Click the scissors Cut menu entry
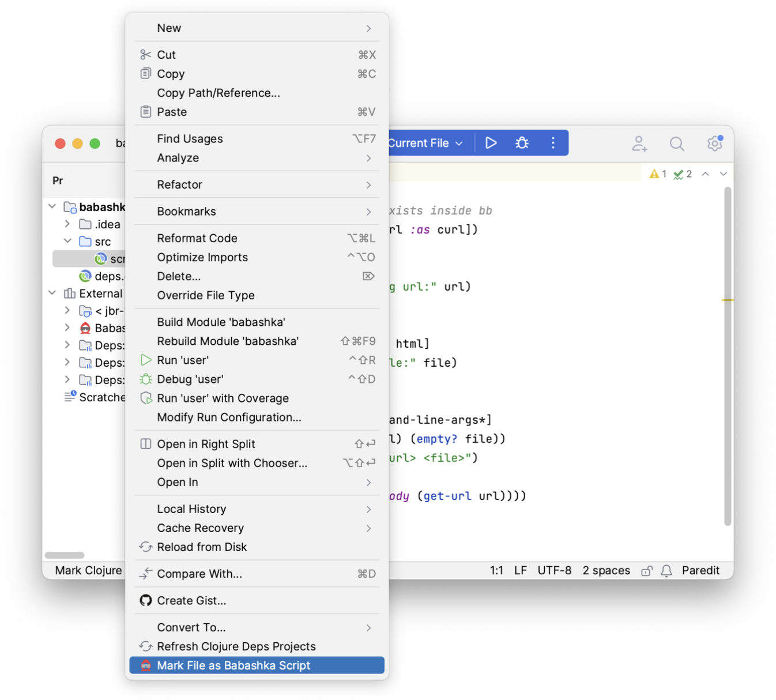Image resolution: width=776 pixels, height=700 pixels. [257, 55]
